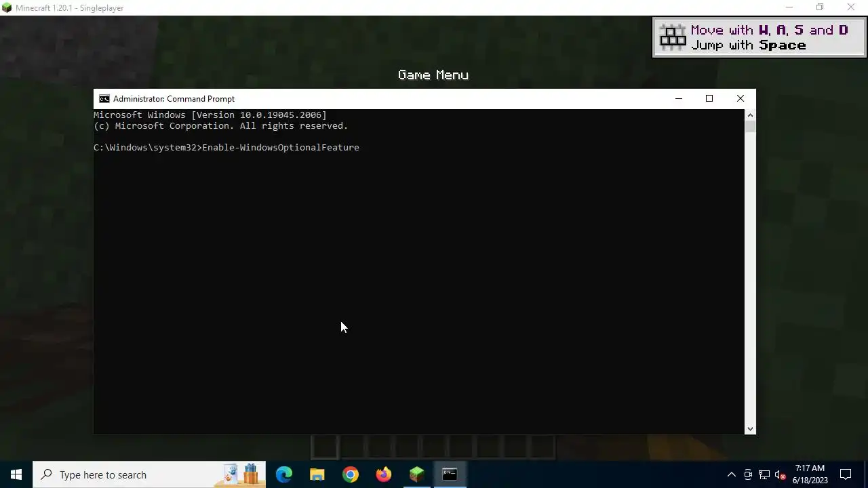Viewport: 868px width, 488px height.
Task: Open the notification center icon
Action: coord(846,474)
